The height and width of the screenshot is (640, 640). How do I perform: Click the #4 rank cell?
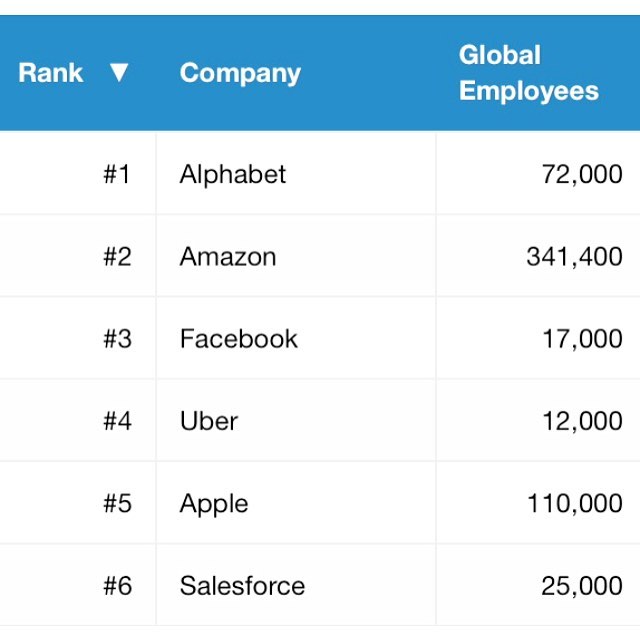tap(78, 420)
